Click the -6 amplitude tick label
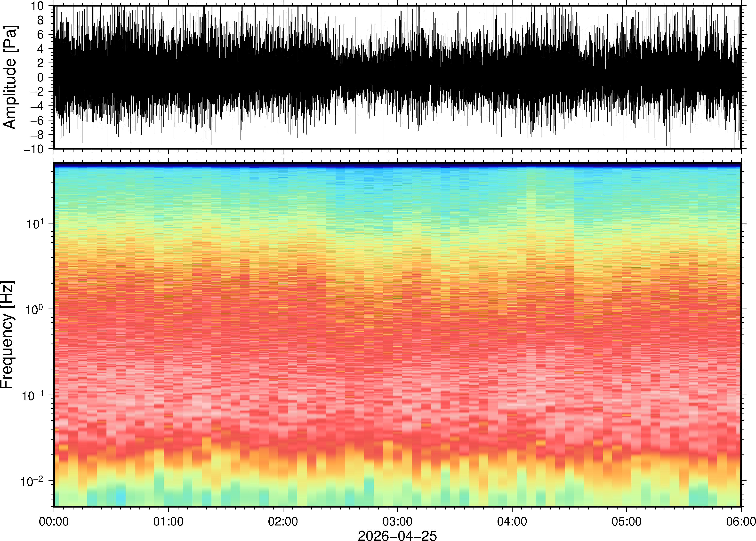Viewport: 756px width, 541px height. click(37, 120)
